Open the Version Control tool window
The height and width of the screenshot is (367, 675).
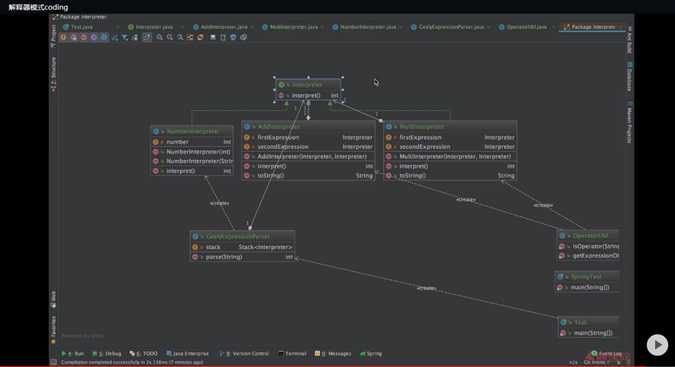(x=244, y=354)
